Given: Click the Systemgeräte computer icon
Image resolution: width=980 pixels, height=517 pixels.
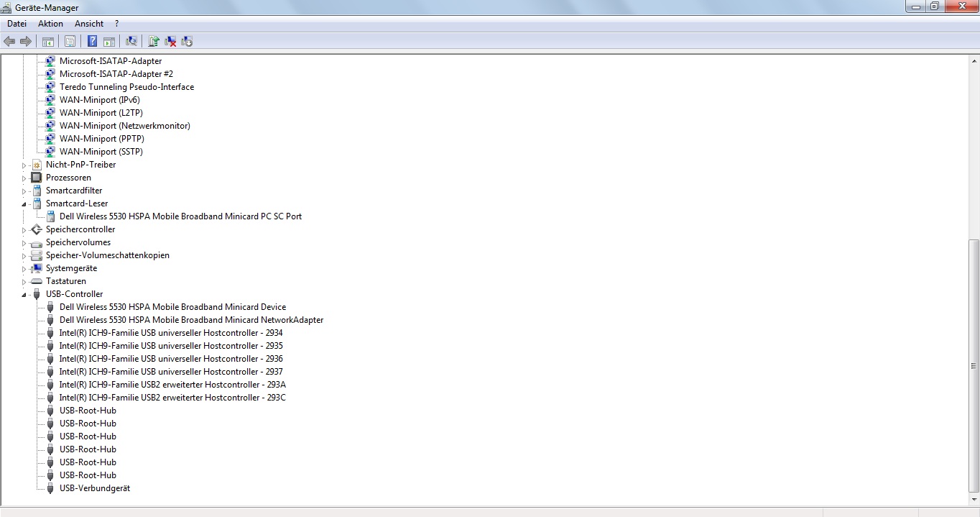Looking at the screenshot, I should point(37,267).
